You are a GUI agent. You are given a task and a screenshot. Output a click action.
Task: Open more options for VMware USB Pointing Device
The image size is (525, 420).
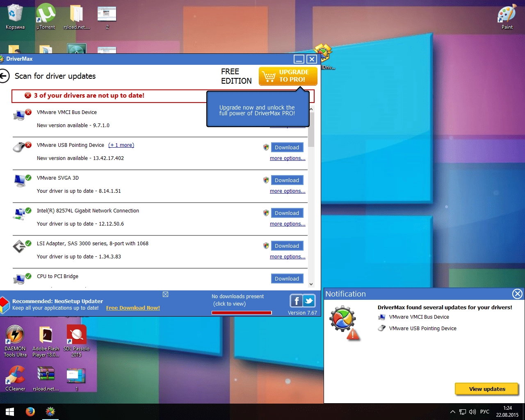[288, 158]
